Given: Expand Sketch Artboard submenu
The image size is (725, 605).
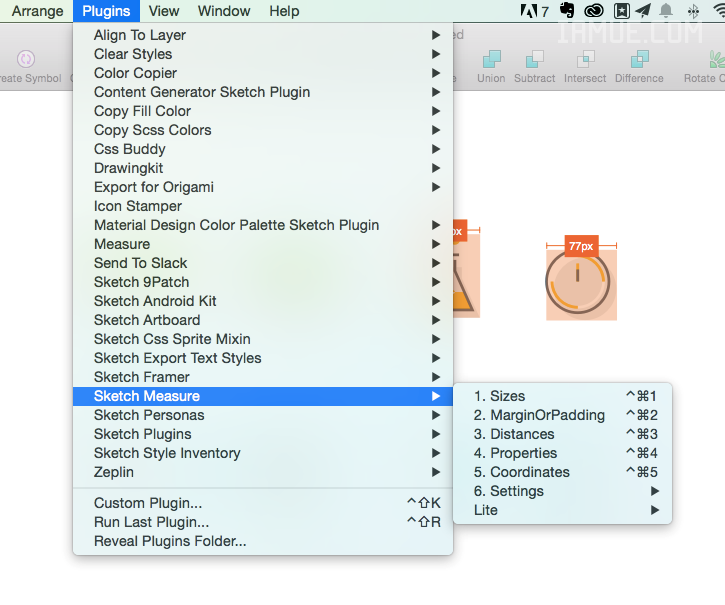Looking at the screenshot, I should click(263, 320).
